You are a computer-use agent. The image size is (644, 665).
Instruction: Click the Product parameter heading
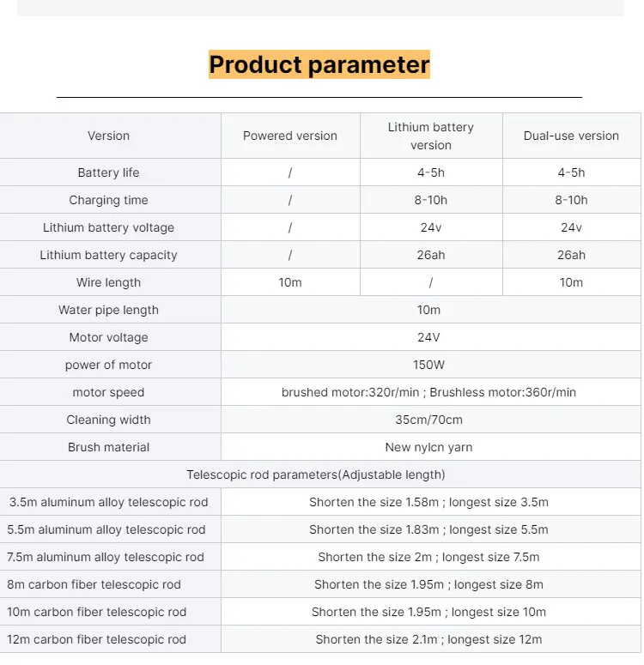(319, 65)
